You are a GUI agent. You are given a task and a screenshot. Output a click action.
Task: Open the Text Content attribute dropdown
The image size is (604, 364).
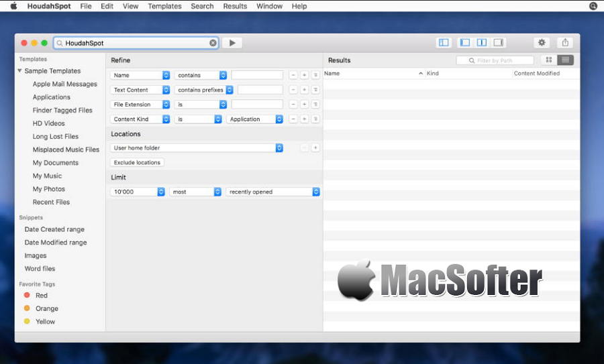[140, 90]
